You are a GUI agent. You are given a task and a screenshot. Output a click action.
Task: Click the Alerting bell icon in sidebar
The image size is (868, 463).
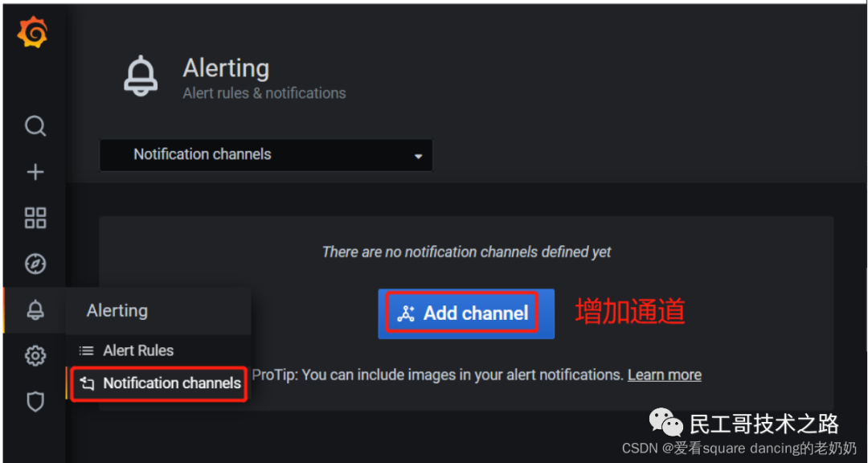tap(35, 309)
